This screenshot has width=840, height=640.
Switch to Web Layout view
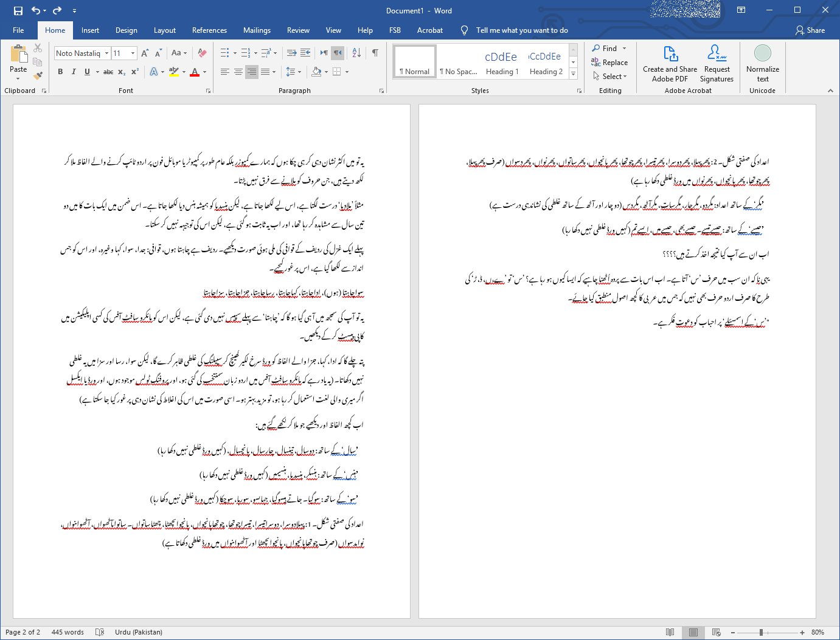pyautogui.click(x=717, y=632)
